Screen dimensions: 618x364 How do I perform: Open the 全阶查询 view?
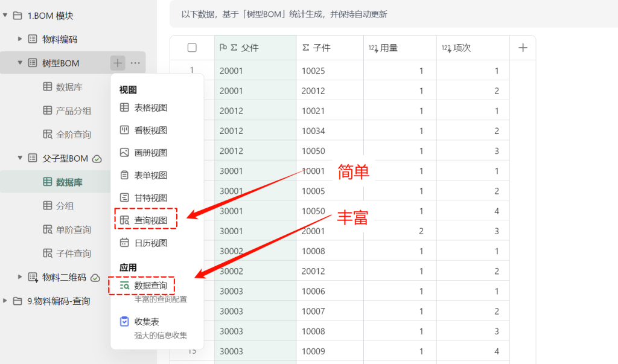[x=73, y=135]
